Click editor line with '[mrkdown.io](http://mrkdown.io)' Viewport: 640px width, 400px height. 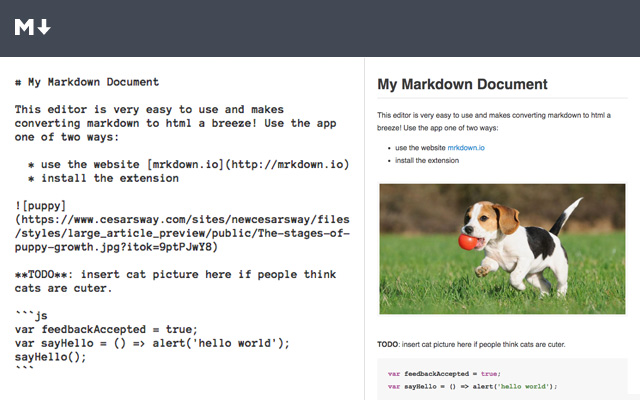coord(188,164)
